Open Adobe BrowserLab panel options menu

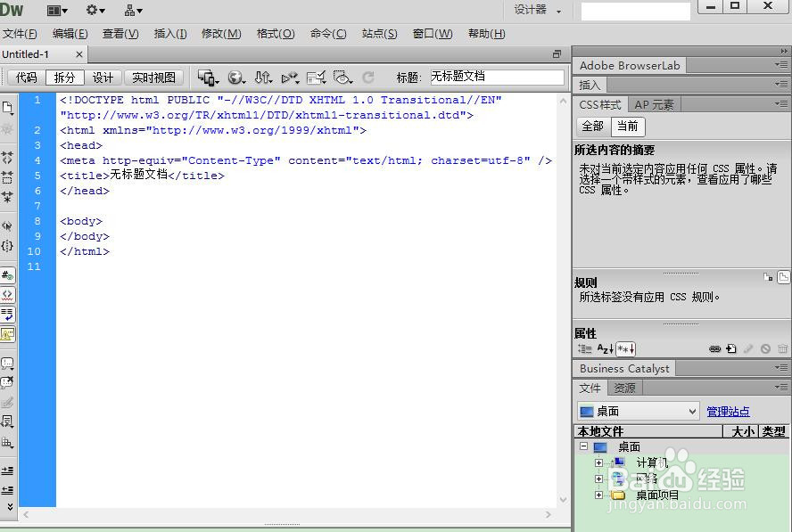point(781,65)
